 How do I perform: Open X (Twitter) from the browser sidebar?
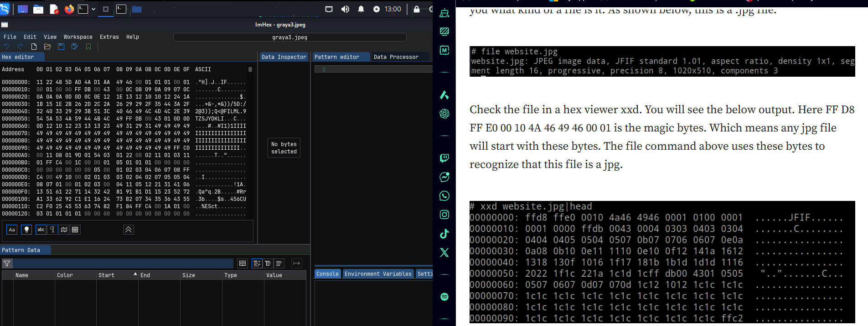pyautogui.click(x=444, y=252)
